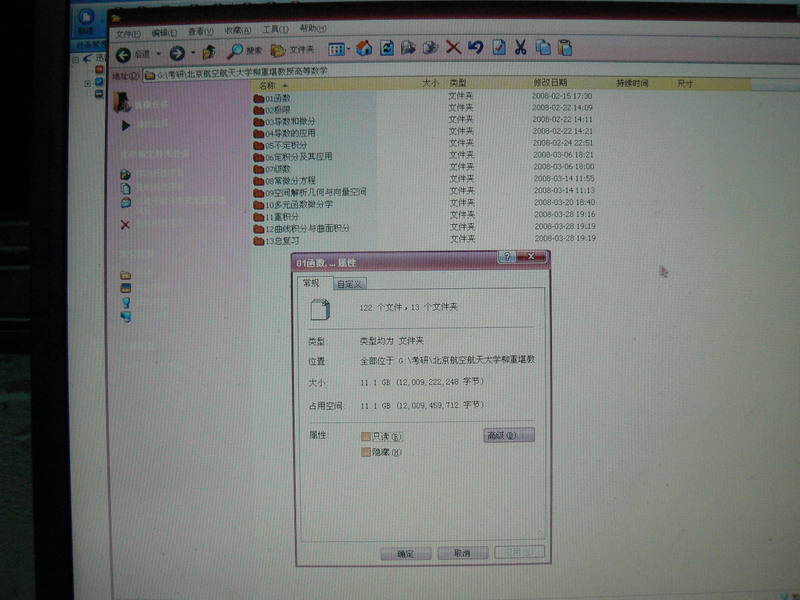Go up one folder level

[208, 50]
